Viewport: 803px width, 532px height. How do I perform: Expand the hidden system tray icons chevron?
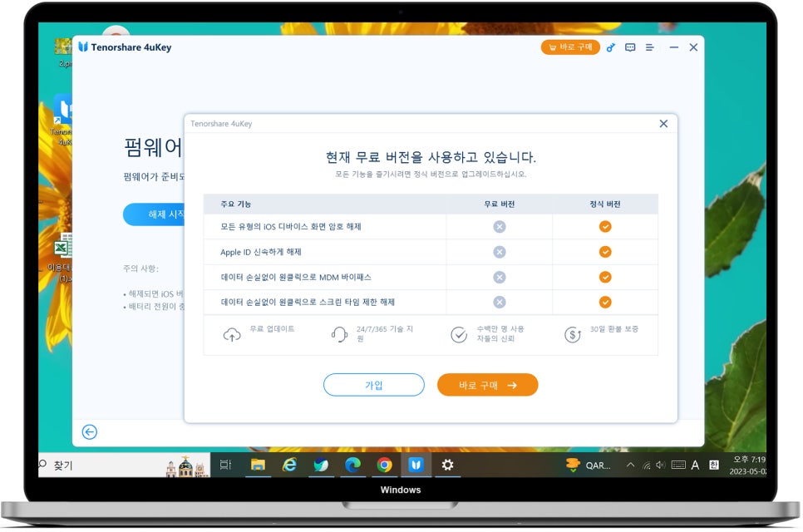pos(630,465)
